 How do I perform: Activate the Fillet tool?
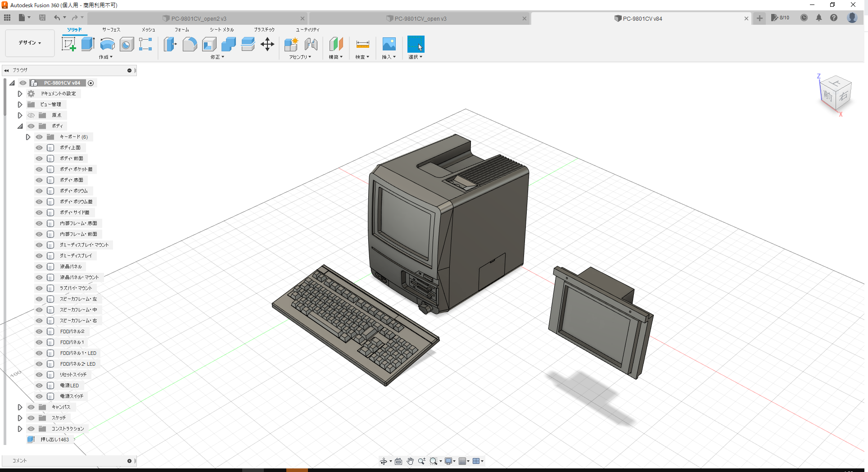coord(190,44)
